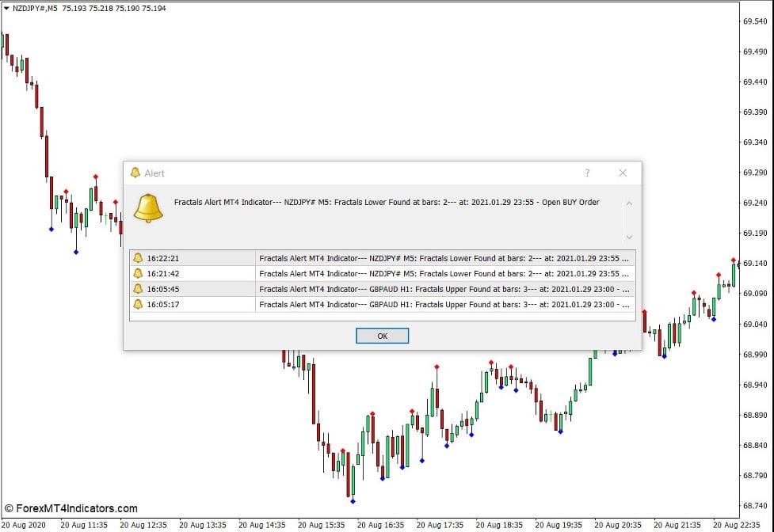Click the bell icon in the Alert title bar

(137, 173)
